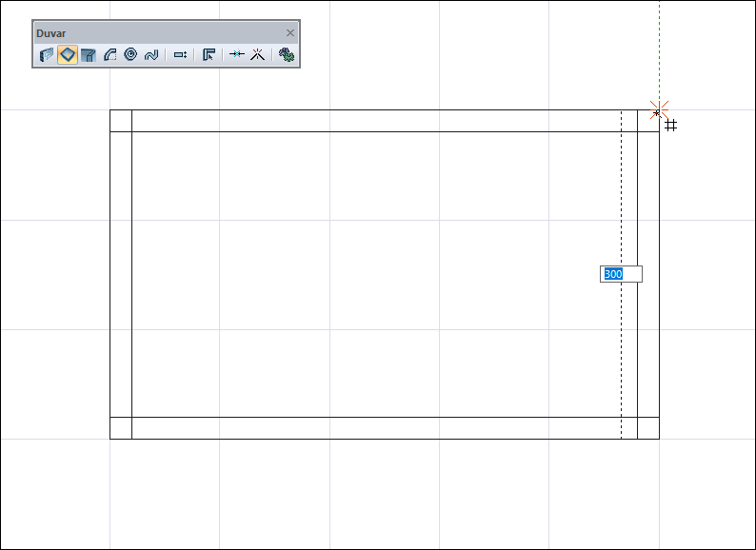
Task: Select the straight wall drawing tool
Action: click(47, 55)
